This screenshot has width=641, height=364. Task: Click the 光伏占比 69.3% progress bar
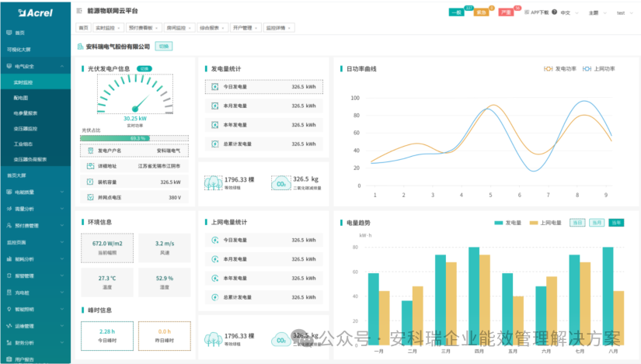(x=134, y=138)
